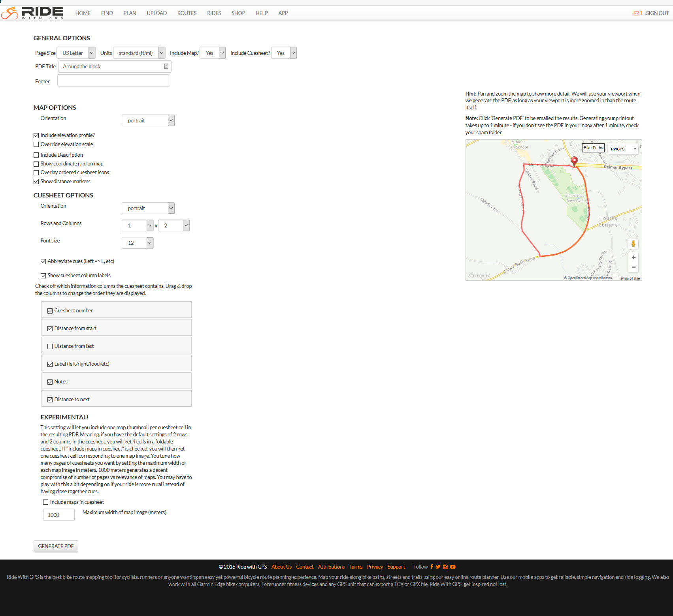Open APP in top navigation
Image resolution: width=673 pixels, height=616 pixels.
283,13
